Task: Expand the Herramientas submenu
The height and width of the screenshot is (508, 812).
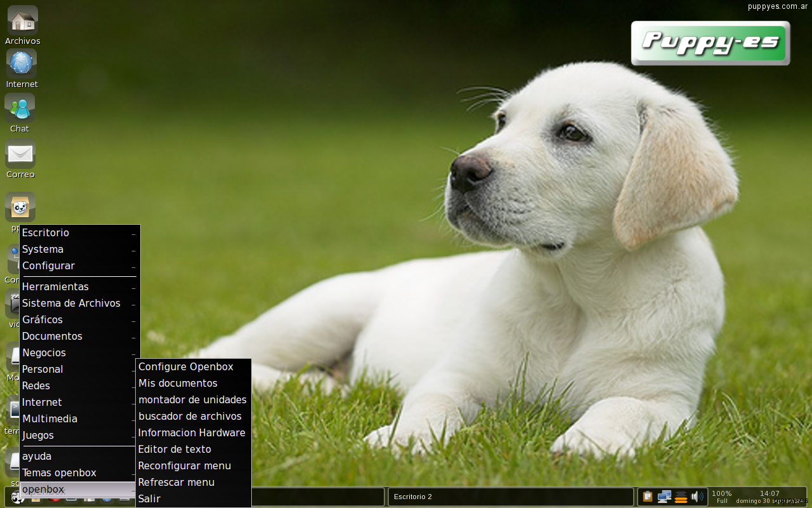Action: tap(79, 287)
